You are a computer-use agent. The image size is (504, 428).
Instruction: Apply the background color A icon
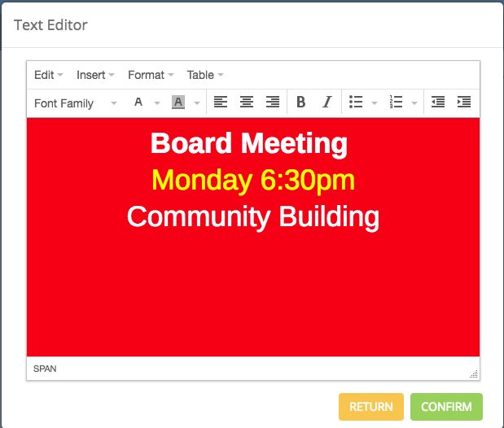pyautogui.click(x=178, y=103)
